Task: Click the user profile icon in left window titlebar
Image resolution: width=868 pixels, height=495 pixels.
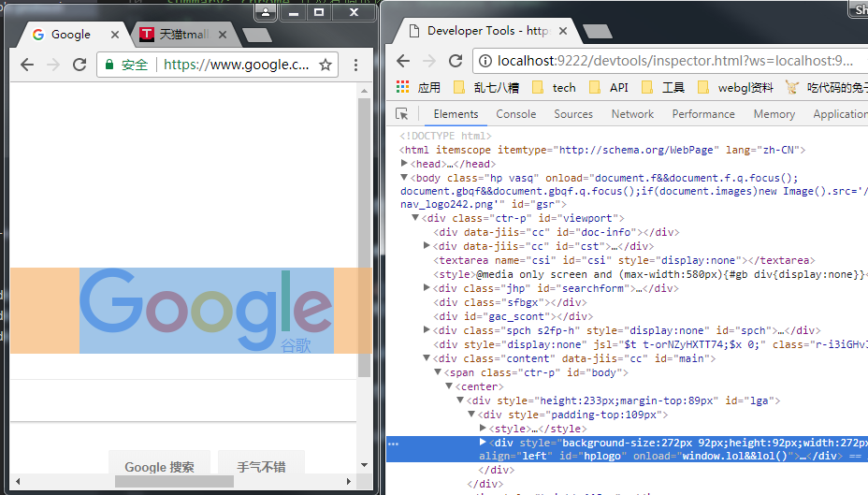Action: (x=266, y=12)
